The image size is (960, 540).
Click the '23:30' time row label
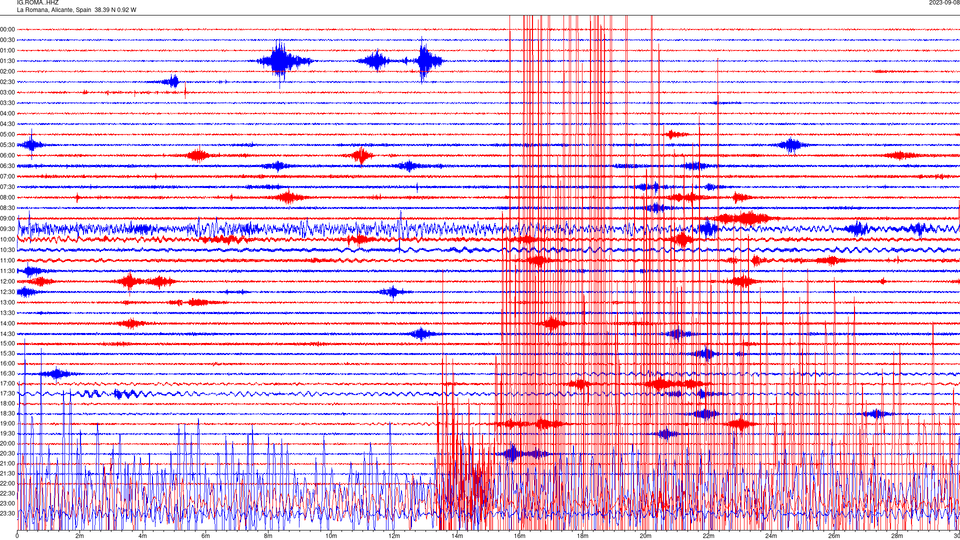[8, 513]
